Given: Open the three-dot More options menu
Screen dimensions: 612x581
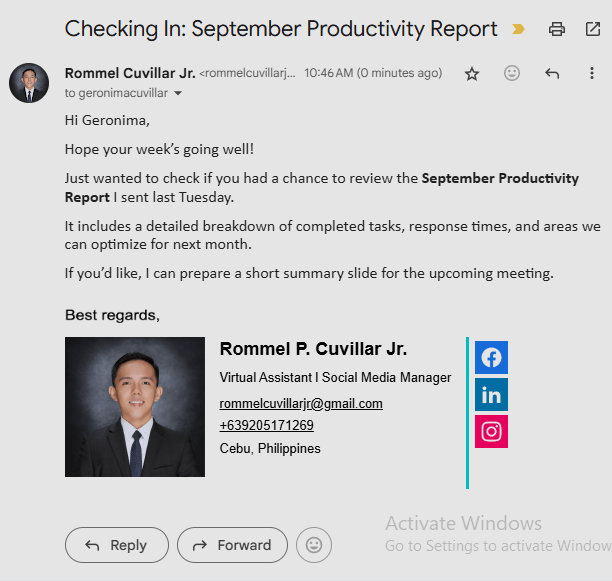Looking at the screenshot, I should [592, 73].
